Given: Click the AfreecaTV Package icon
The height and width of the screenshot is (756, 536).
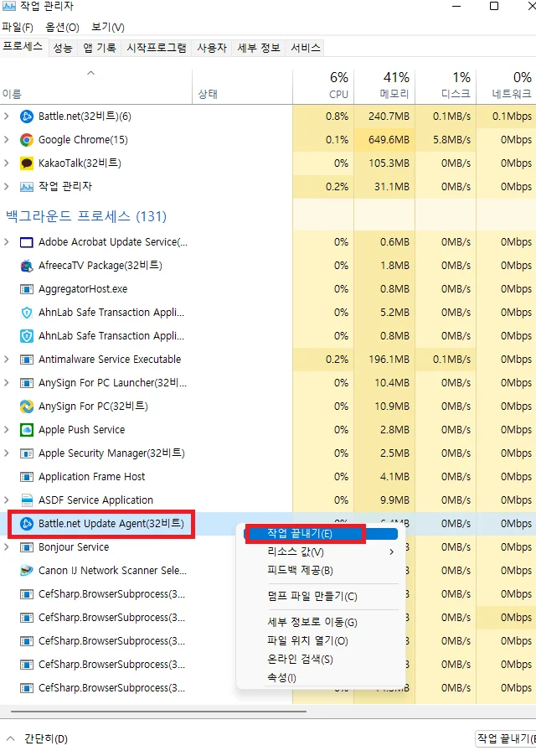Looking at the screenshot, I should click(27, 266).
